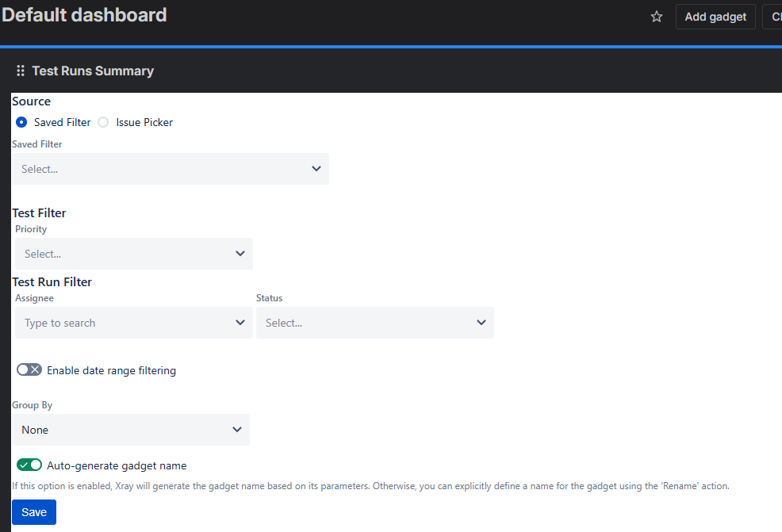782x532 pixels.
Task: Click the Status dropdown chevron arrow
Action: pos(481,323)
